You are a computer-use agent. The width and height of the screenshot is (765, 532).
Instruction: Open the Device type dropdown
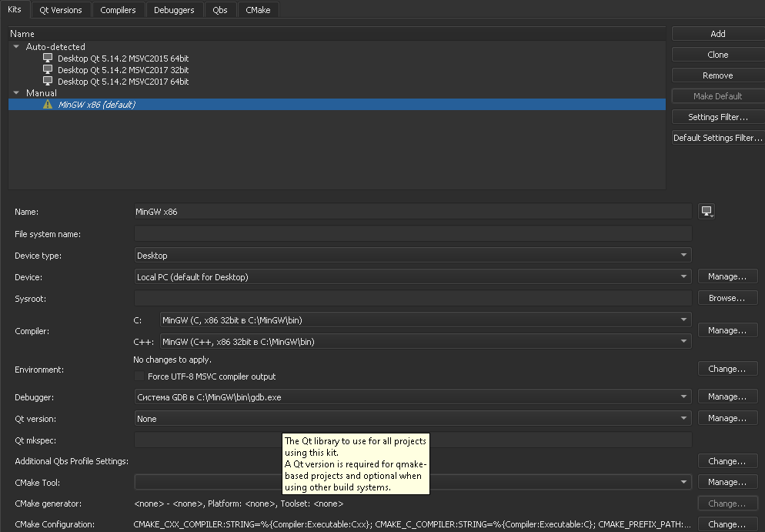pyautogui.click(x=413, y=256)
